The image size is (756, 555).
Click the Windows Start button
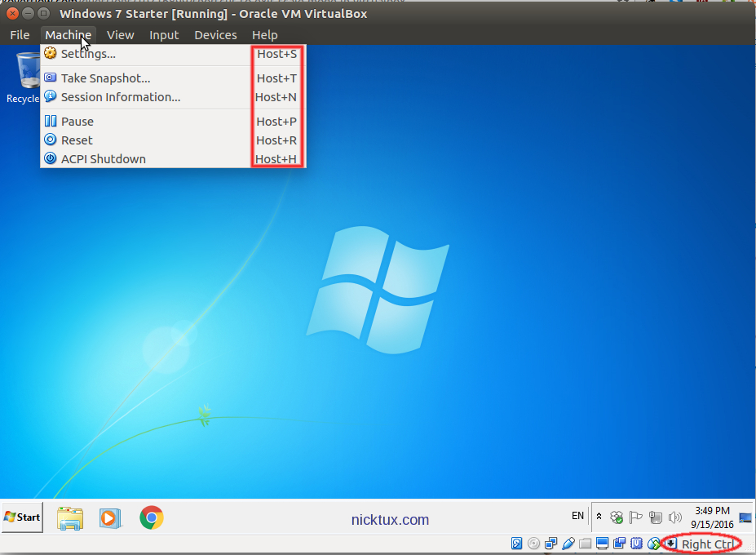tap(22, 517)
